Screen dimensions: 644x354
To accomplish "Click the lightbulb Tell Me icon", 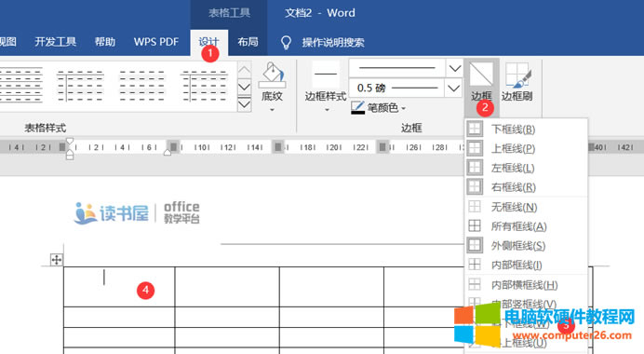I will click(x=286, y=42).
